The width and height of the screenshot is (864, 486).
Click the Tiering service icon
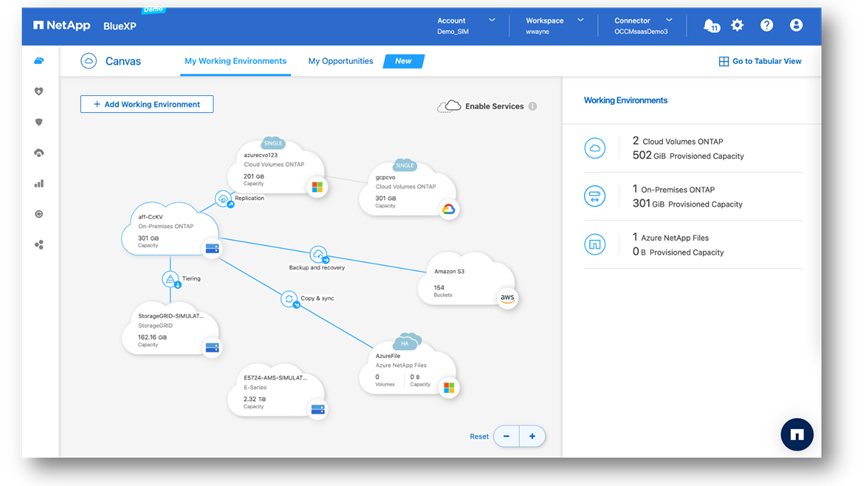click(170, 279)
